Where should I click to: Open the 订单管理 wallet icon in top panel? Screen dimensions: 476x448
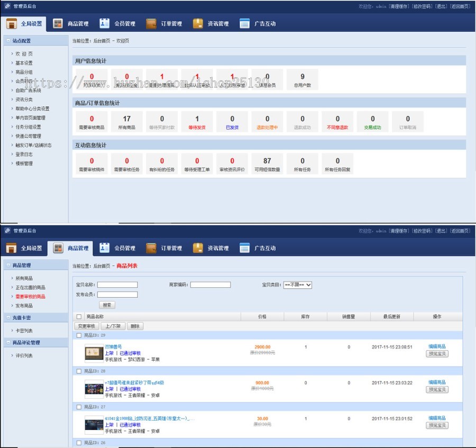click(151, 23)
